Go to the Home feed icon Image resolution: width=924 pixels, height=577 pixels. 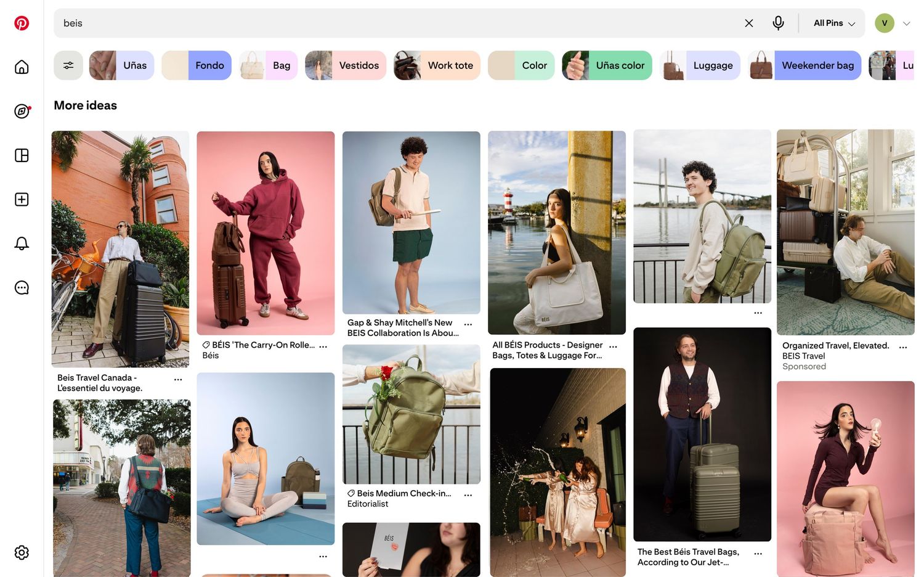(x=22, y=67)
